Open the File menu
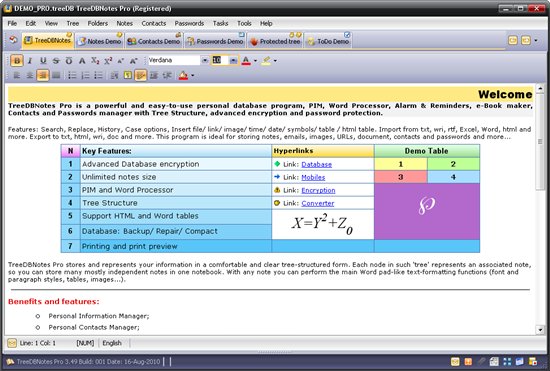Screen dimensions: 550x371 point(12,23)
